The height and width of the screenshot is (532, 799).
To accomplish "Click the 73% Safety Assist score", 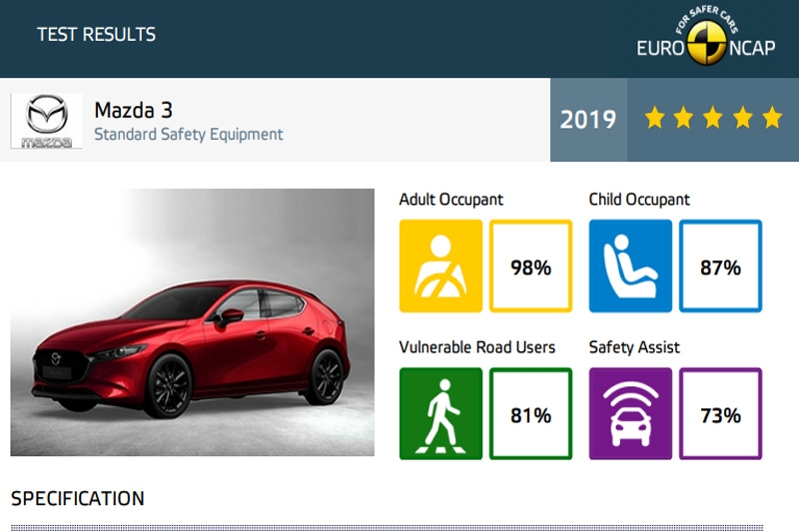I will (x=720, y=414).
